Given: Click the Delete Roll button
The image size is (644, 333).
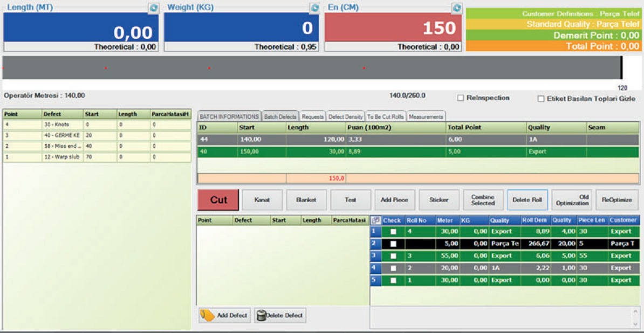Looking at the screenshot, I should tap(527, 200).
